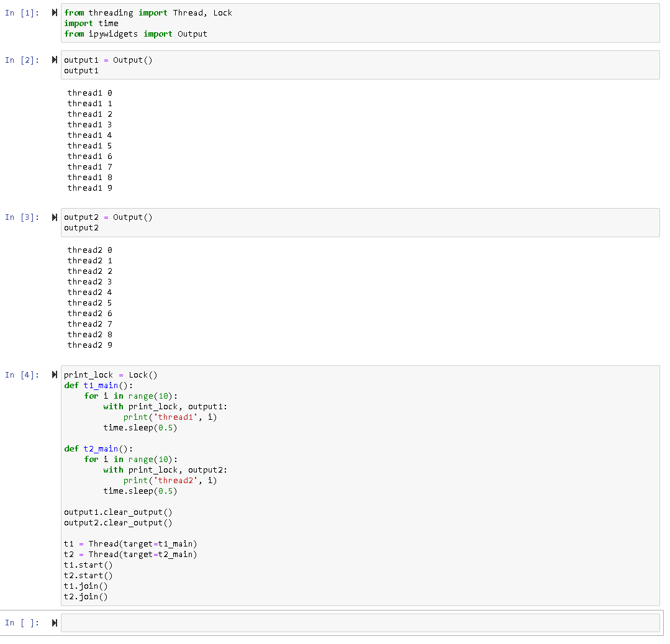The image size is (670, 644).
Task: Click the In [4] cell prompt
Action: [x=22, y=375]
